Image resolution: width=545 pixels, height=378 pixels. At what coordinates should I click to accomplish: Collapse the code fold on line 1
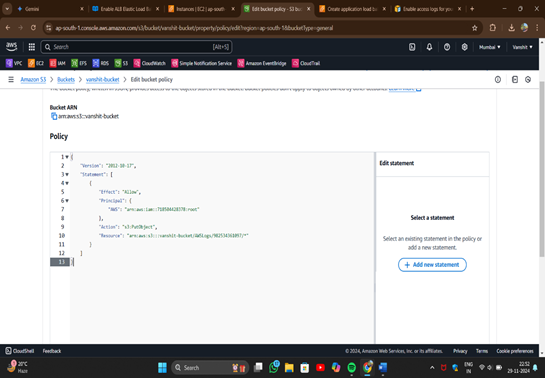tap(67, 157)
